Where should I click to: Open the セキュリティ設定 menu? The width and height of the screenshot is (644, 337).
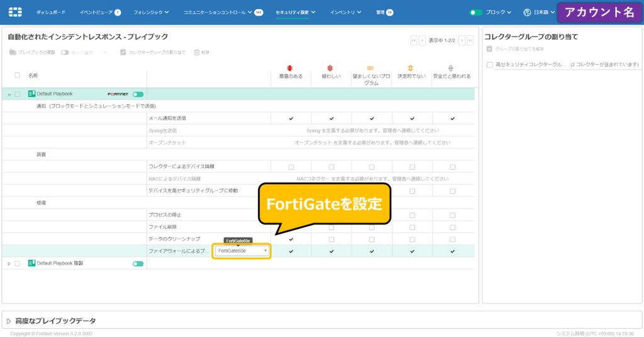(296, 13)
